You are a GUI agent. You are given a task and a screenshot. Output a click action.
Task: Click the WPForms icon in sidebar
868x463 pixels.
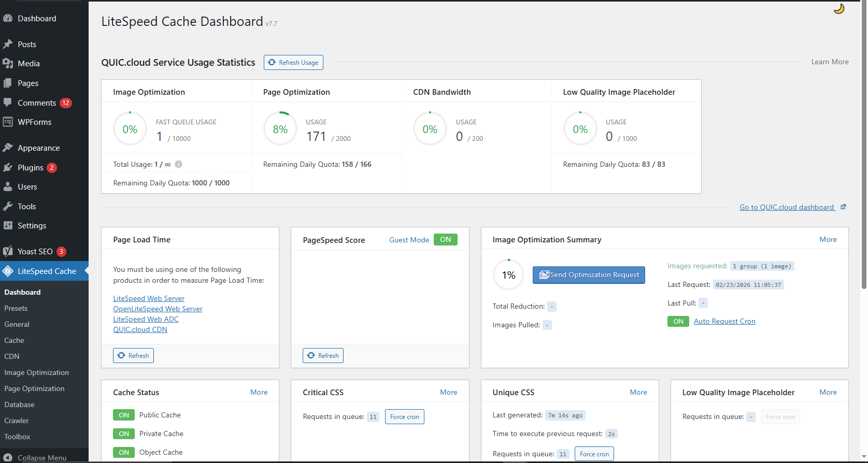pos(8,122)
